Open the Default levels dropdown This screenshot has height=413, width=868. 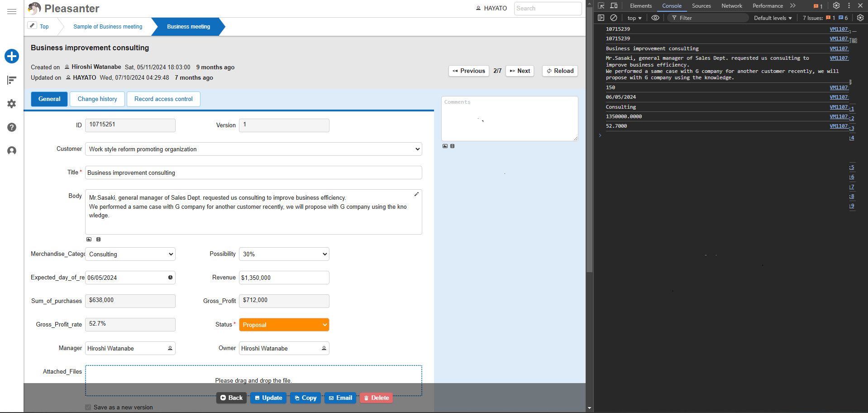pyautogui.click(x=773, y=18)
